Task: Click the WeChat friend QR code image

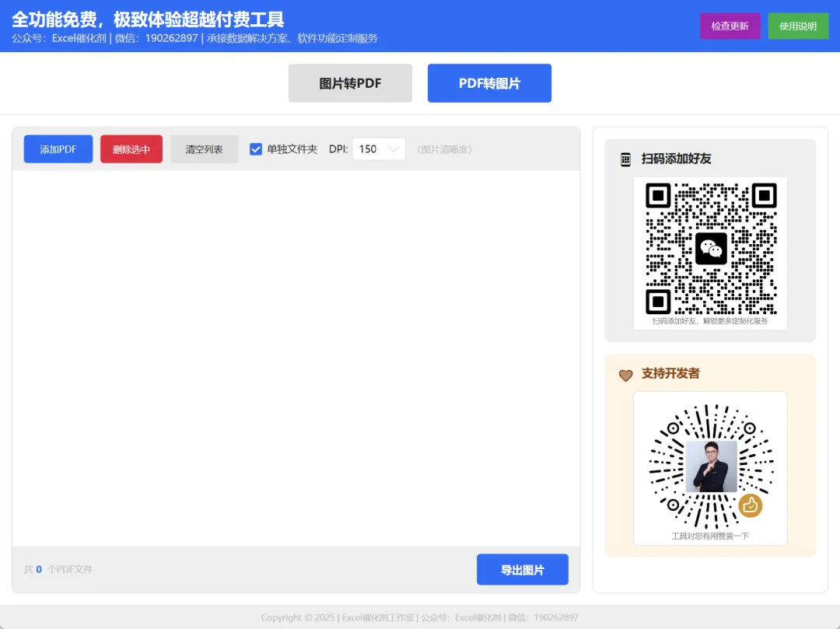Action: (x=710, y=248)
